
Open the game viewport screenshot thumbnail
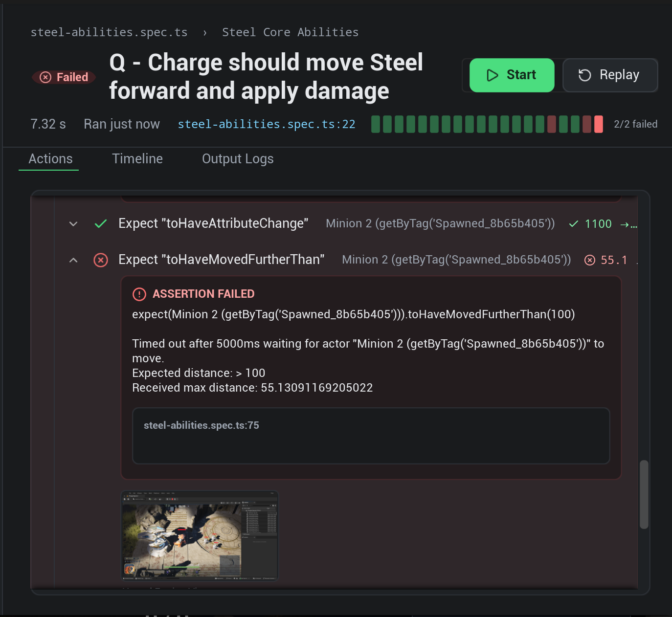[200, 535]
